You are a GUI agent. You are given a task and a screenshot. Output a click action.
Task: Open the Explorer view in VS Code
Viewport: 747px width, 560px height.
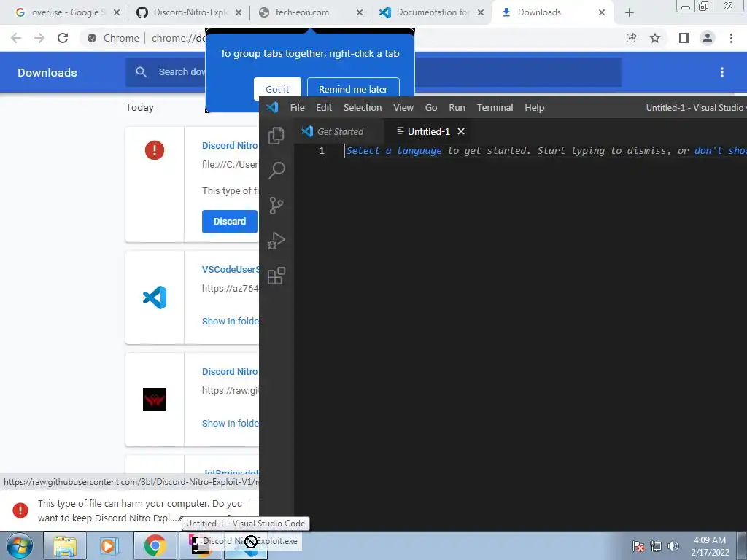tap(276, 136)
